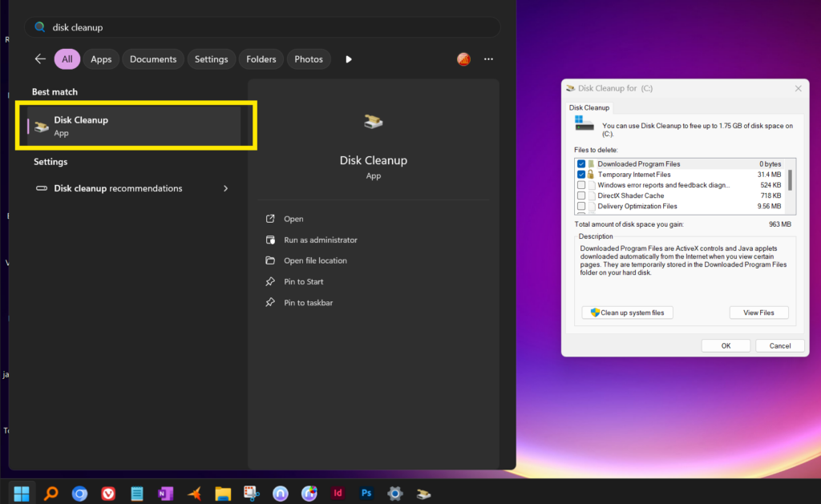
Task: Choose Run as administrator option
Action: click(320, 240)
